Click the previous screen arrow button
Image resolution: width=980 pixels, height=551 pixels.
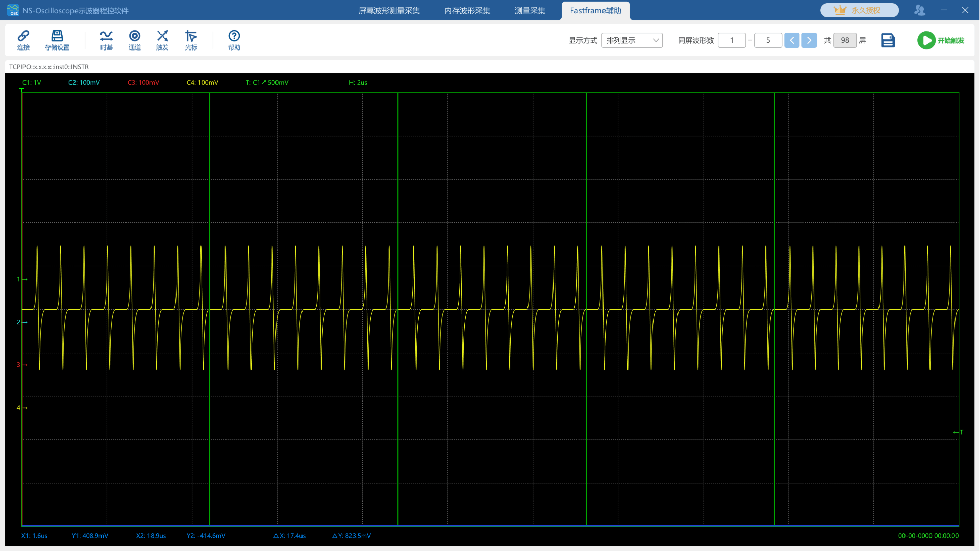click(x=792, y=40)
